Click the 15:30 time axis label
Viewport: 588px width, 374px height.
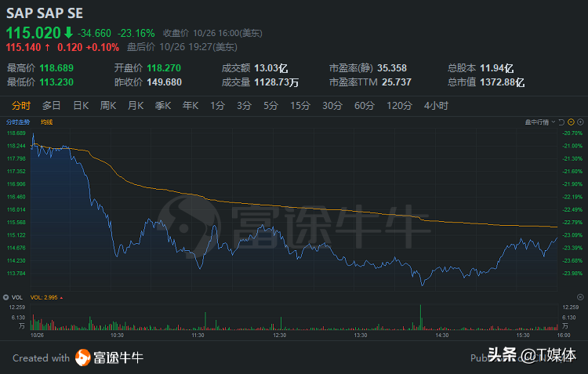[x=523, y=335]
